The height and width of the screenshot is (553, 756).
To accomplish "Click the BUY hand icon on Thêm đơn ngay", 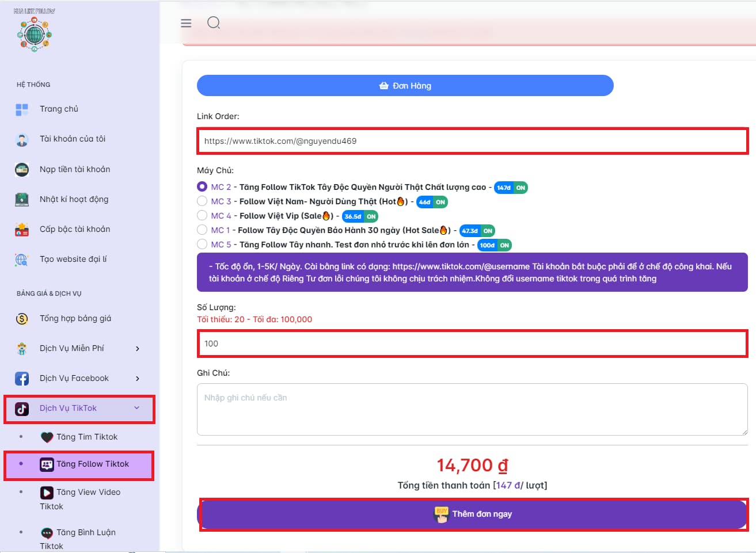I will pos(441,514).
